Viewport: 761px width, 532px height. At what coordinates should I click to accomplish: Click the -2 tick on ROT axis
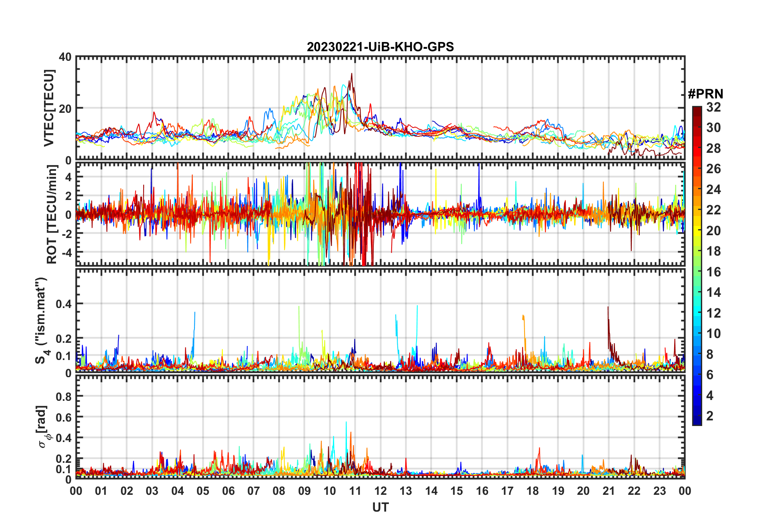(x=66, y=234)
